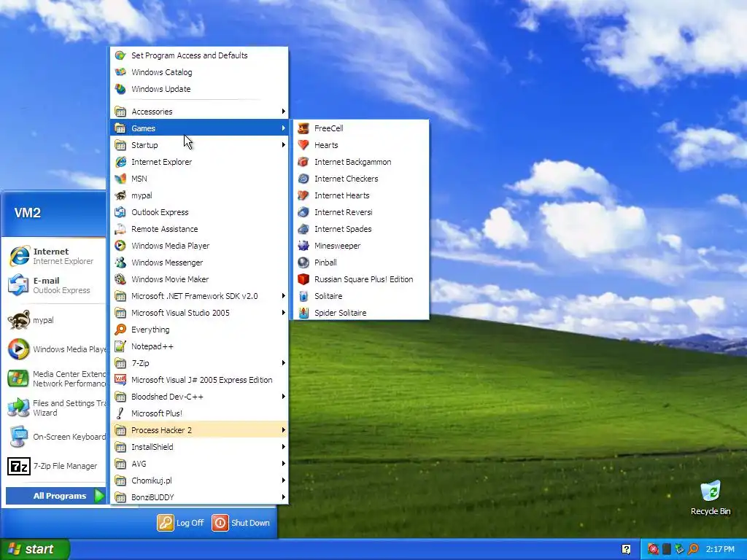Open Internet Spades icon
The width and height of the screenshot is (747, 560).
click(303, 229)
